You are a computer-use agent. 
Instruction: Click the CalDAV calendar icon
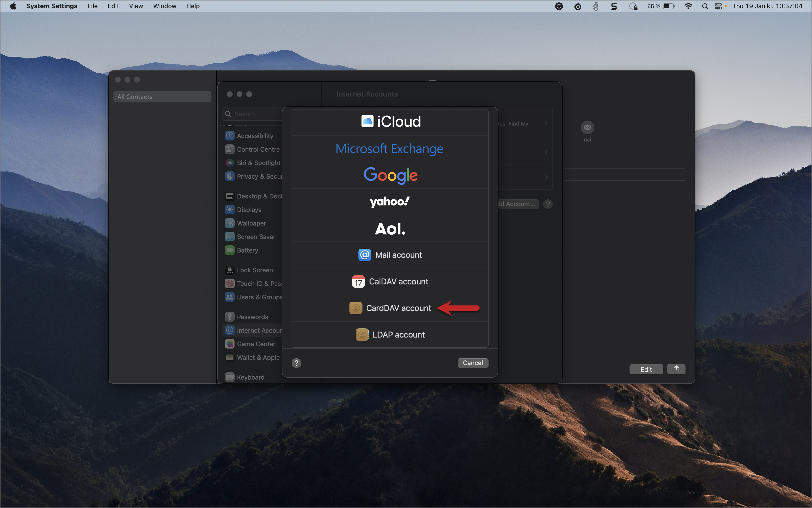pyautogui.click(x=358, y=282)
